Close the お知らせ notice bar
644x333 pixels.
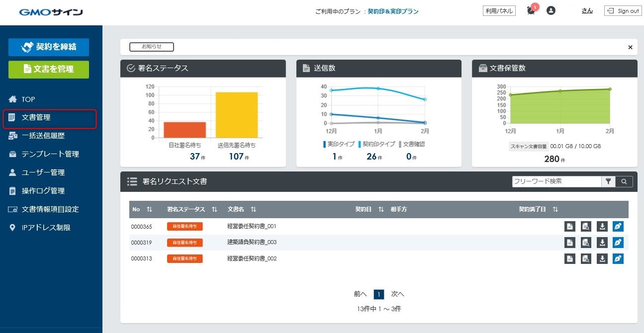tap(630, 47)
